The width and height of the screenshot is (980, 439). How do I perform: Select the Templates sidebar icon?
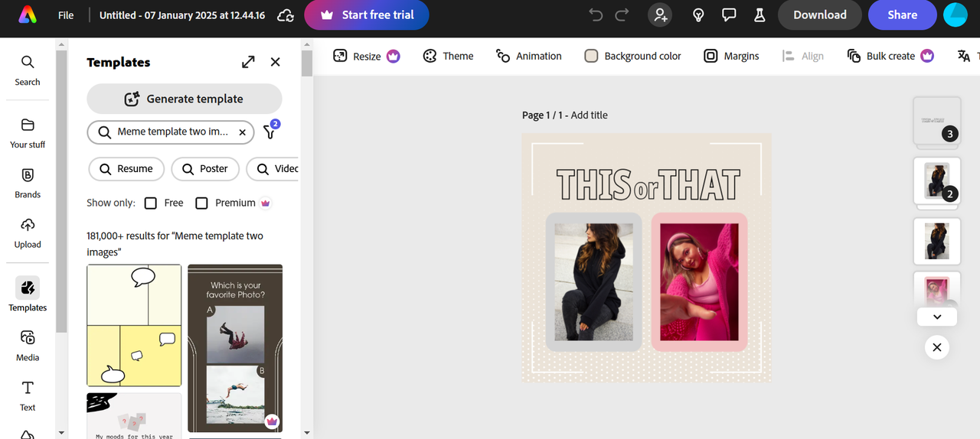(28, 294)
